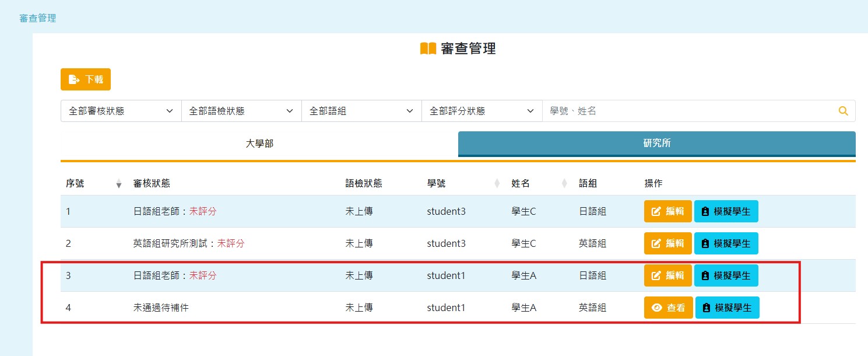Click 模擬學生 for row 2
868x356 pixels.
pos(726,243)
